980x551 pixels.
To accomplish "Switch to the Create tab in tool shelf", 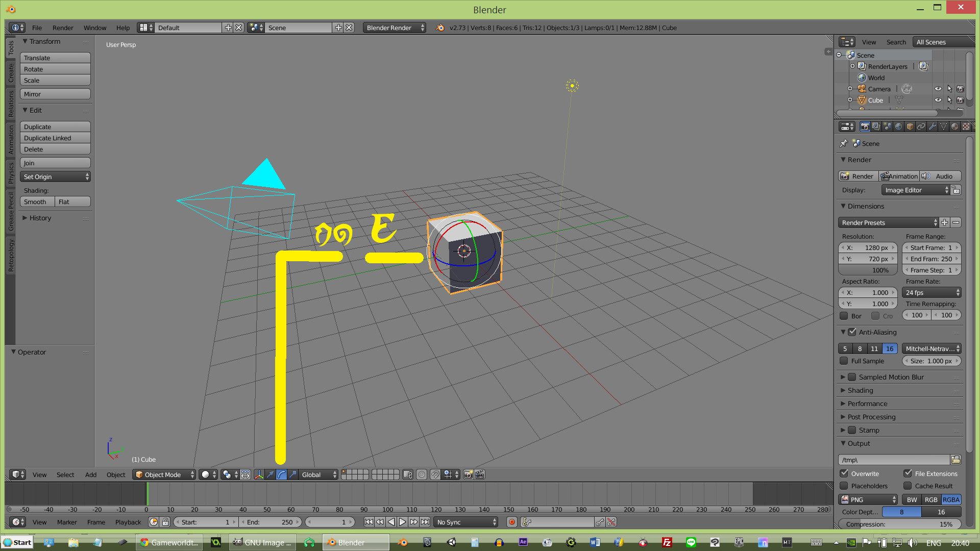I will click(11, 72).
